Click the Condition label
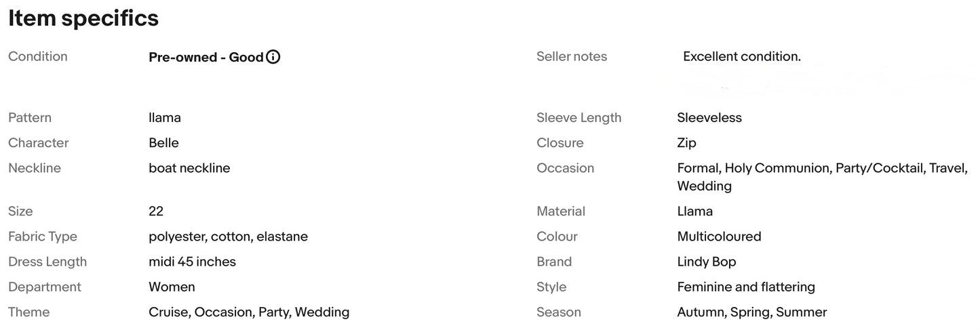The width and height of the screenshot is (980, 330). [38, 57]
